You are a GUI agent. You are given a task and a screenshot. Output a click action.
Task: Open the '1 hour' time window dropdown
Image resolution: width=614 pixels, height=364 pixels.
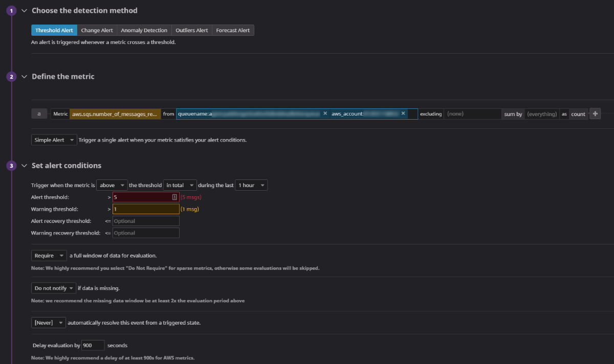pyautogui.click(x=251, y=185)
